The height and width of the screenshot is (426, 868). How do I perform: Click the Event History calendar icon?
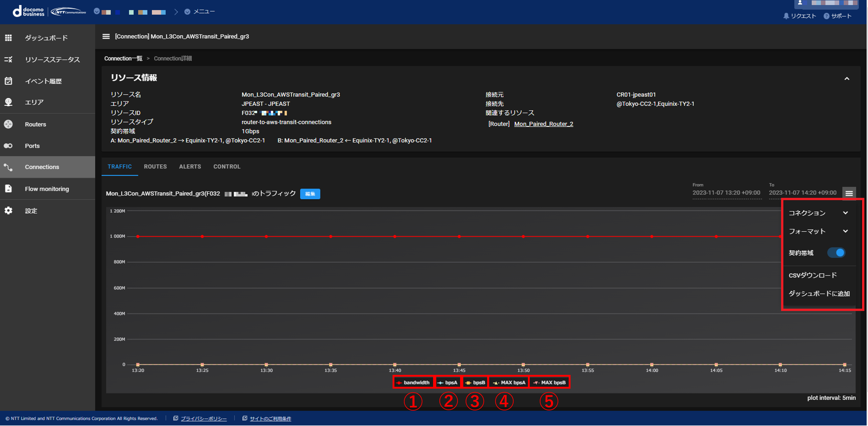tap(8, 81)
